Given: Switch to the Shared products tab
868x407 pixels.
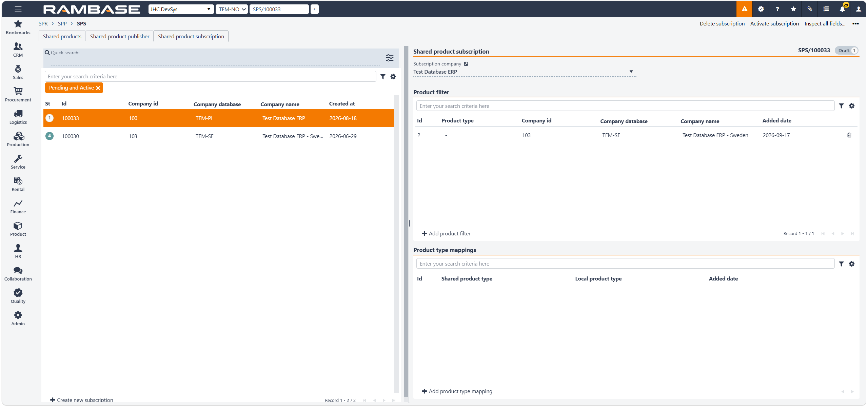Looking at the screenshot, I should [62, 36].
